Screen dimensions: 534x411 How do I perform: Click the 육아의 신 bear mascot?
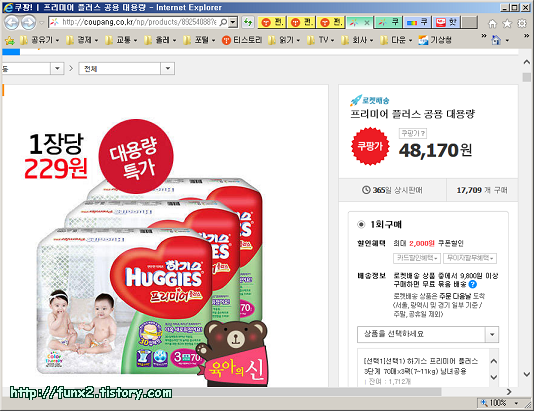click(x=232, y=353)
